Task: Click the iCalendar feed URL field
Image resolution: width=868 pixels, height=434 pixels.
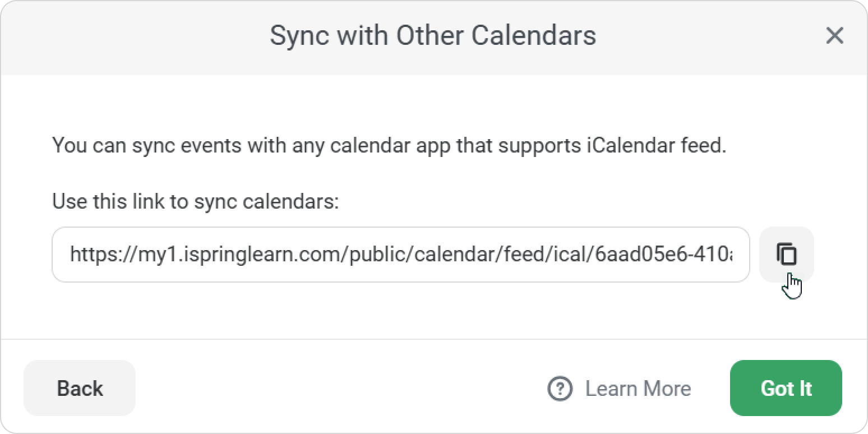Action: point(400,255)
